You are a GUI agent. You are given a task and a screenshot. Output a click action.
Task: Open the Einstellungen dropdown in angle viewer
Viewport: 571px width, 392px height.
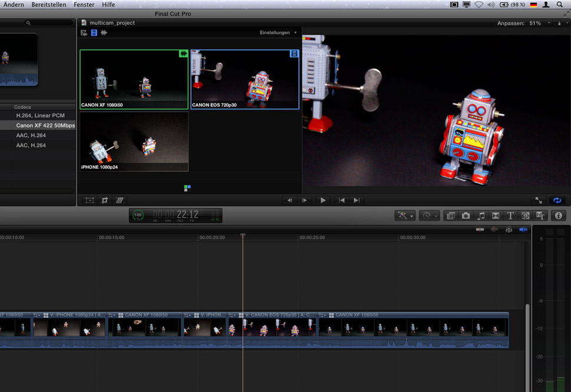(278, 33)
